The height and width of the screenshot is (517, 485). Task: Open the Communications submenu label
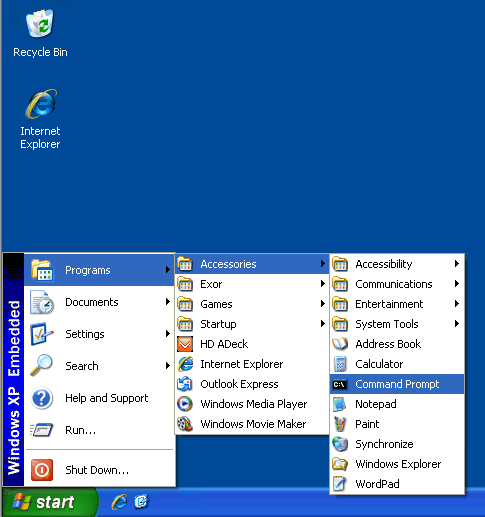pyautogui.click(x=394, y=284)
